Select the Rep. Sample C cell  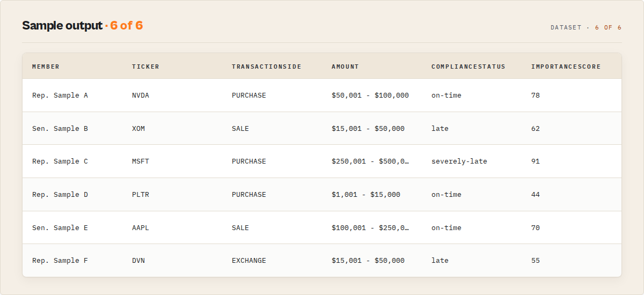(60, 161)
